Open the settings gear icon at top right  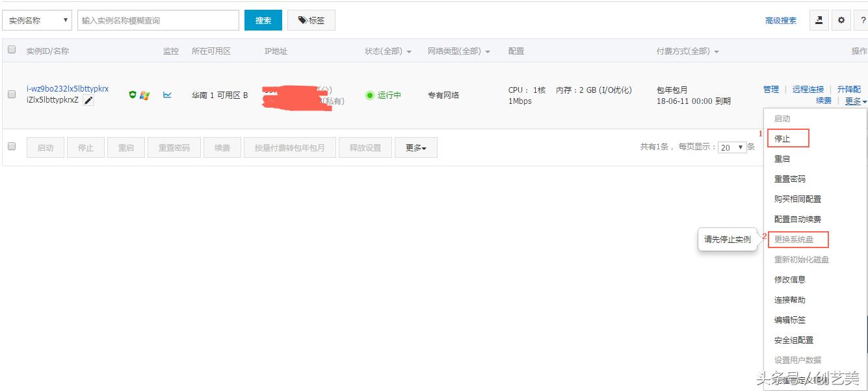point(841,19)
